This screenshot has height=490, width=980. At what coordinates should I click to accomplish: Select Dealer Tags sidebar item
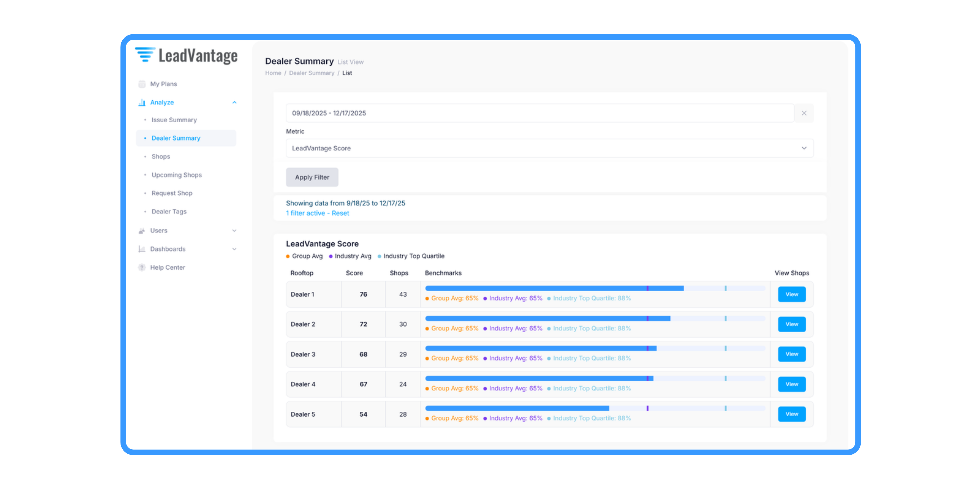tap(169, 212)
